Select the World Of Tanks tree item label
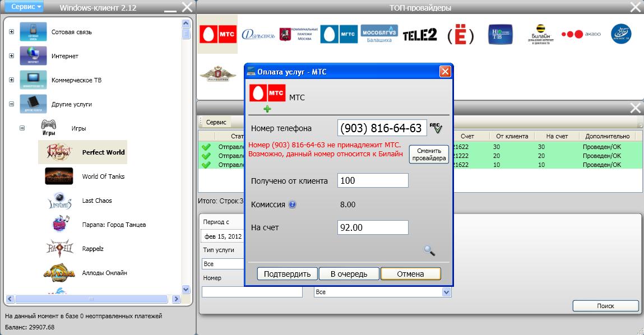 tap(103, 176)
